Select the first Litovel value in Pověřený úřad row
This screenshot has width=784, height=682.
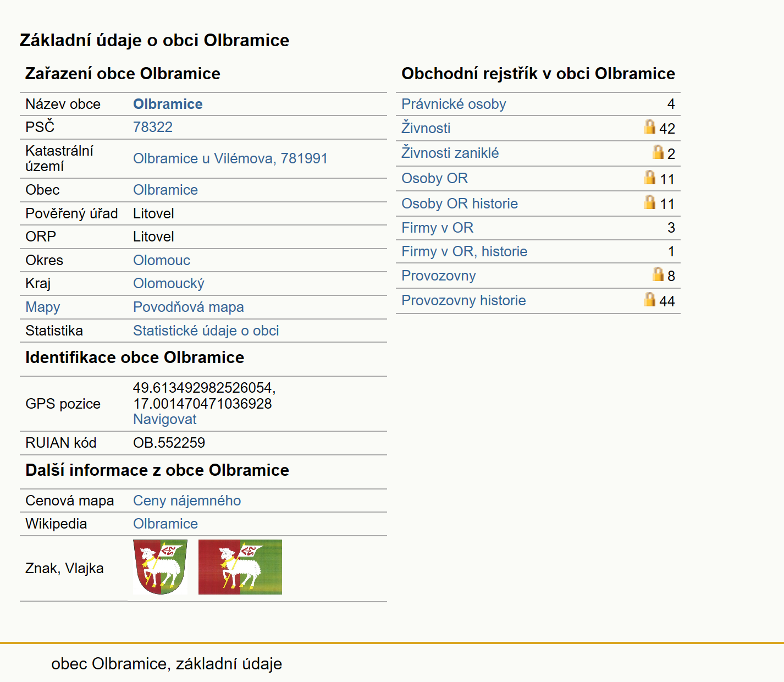click(x=153, y=213)
